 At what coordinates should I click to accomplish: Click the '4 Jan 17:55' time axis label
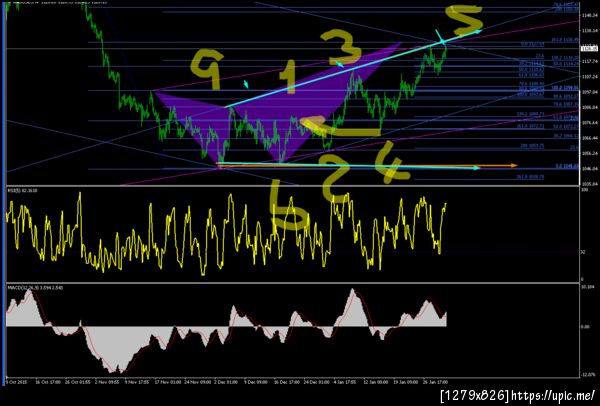click(x=345, y=382)
